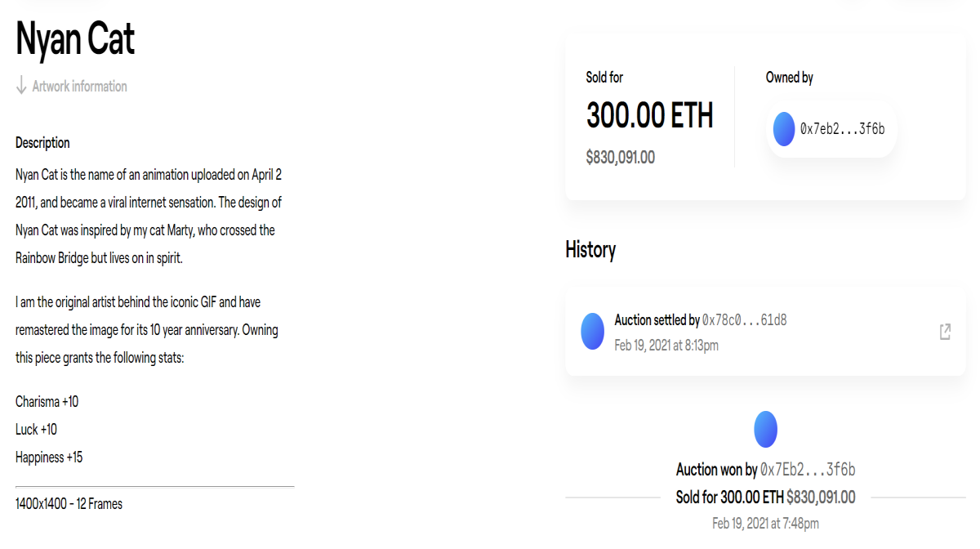Click the avatar above Auction won by

point(765,429)
